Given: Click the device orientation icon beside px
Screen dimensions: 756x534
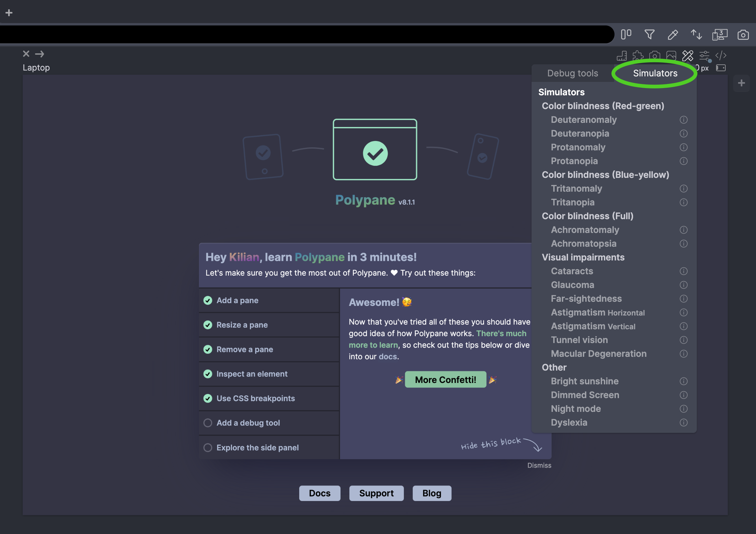Looking at the screenshot, I should tap(721, 68).
